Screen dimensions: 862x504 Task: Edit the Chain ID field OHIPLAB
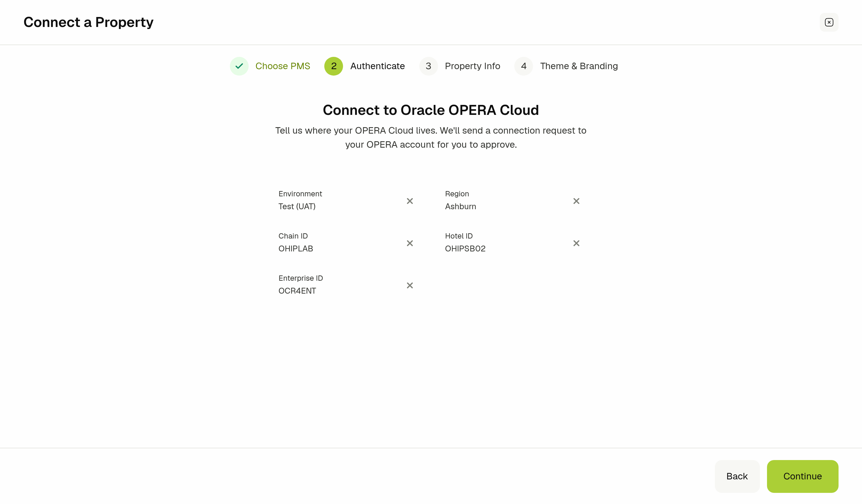[x=347, y=243]
